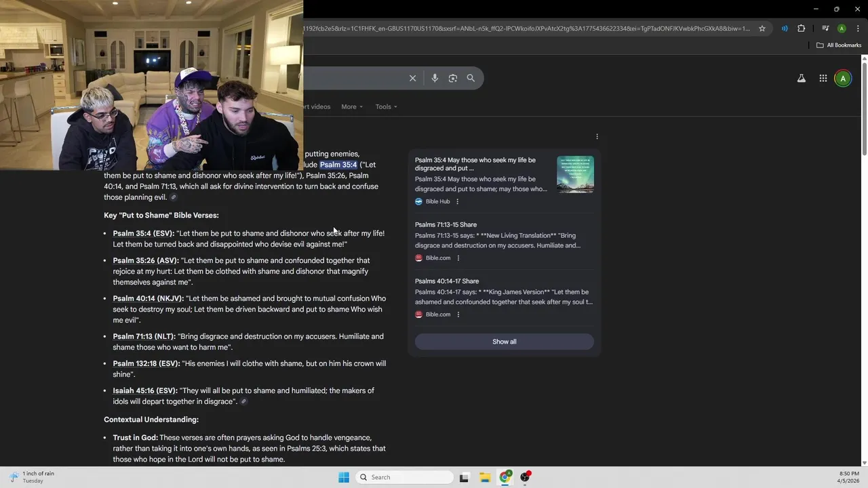This screenshot has width=868, height=488.
Task: Open OBS Studio icon on the taskbar
Action: (525, 477)
